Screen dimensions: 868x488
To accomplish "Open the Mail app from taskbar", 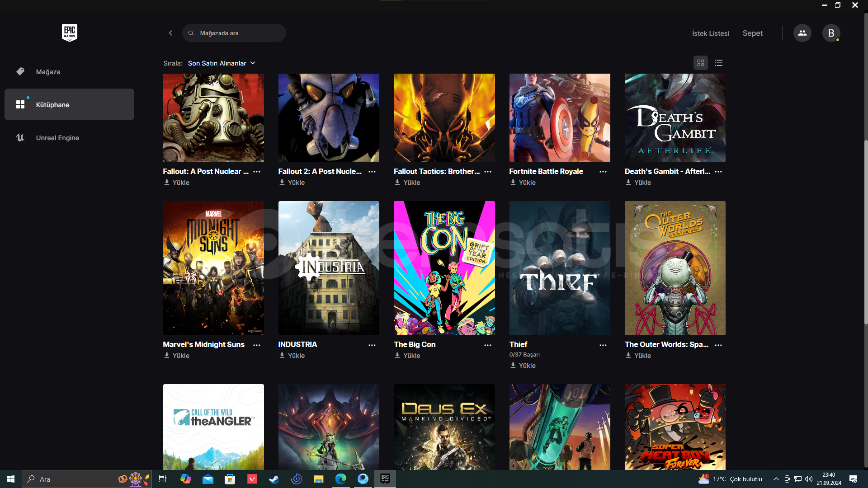I will (x=208, y=479).
